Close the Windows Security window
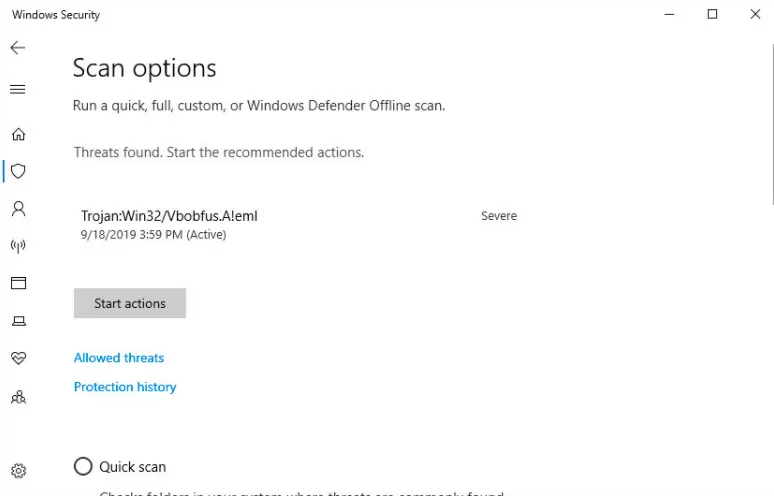Viewport: 774px width, 496px height. [x=755, y=14]
